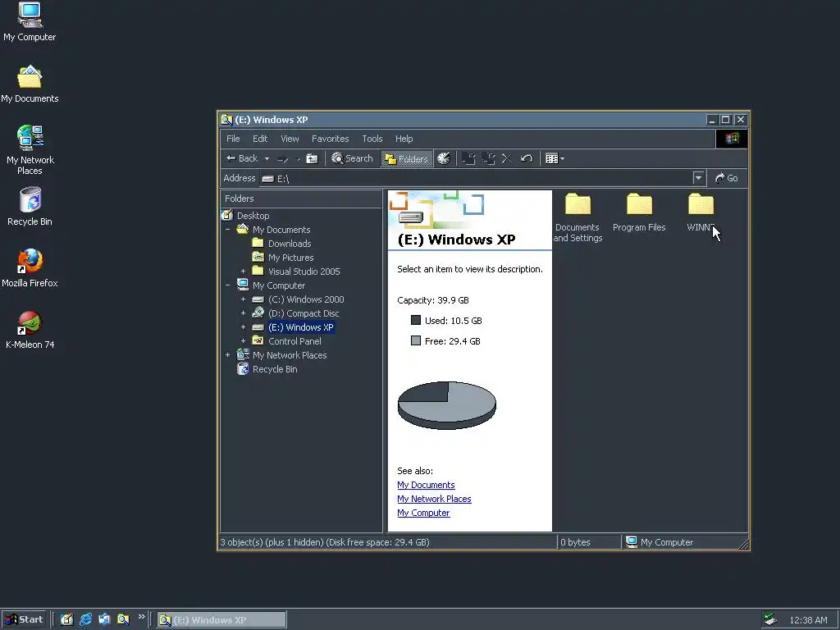Follow the My Network Places link

click(434, 499)
